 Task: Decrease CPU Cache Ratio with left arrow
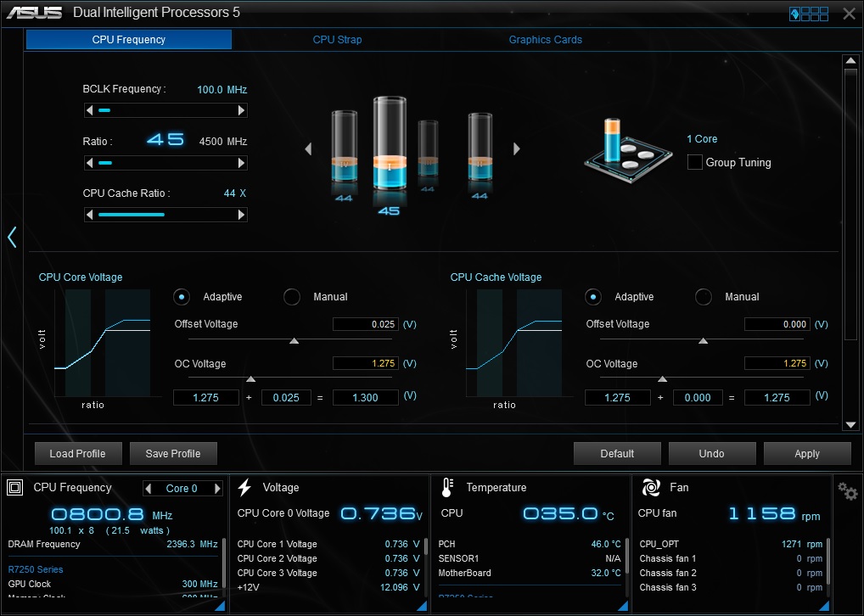(89, 215)
